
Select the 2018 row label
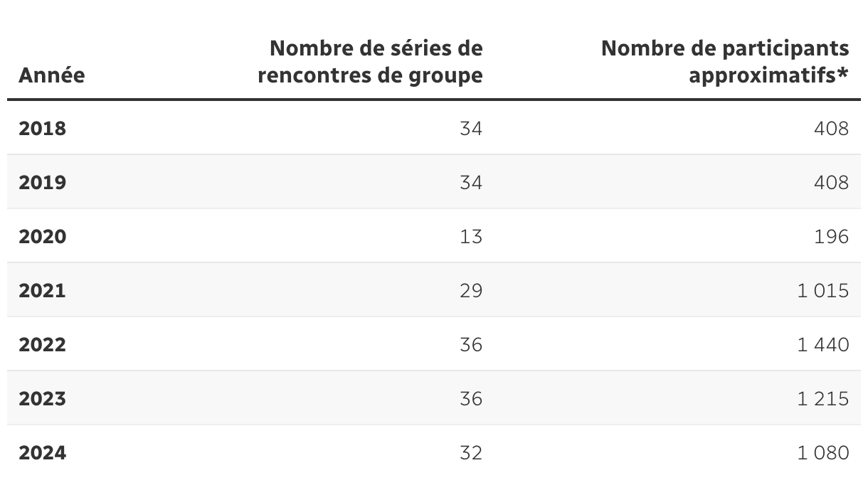(x=42, y=129)
